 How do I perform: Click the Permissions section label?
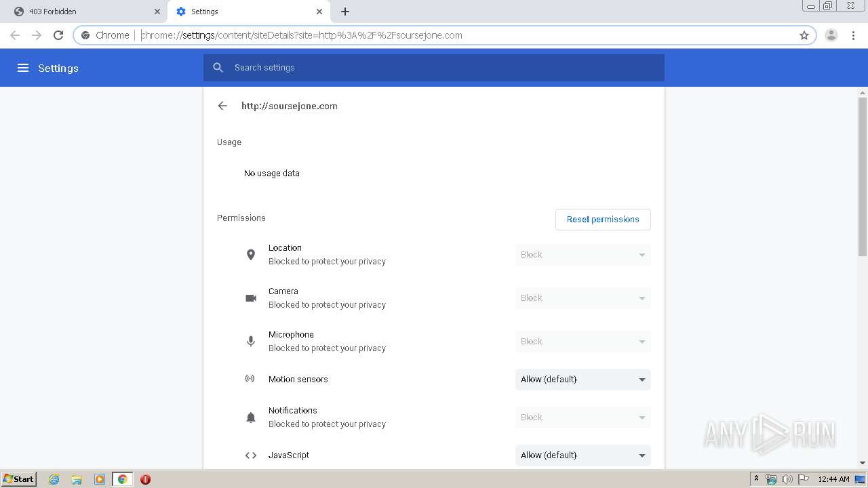coord(241,218)
